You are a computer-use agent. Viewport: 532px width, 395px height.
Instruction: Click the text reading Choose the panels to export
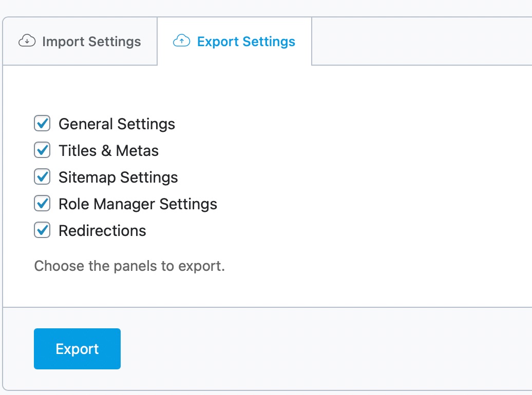point(129,266)
